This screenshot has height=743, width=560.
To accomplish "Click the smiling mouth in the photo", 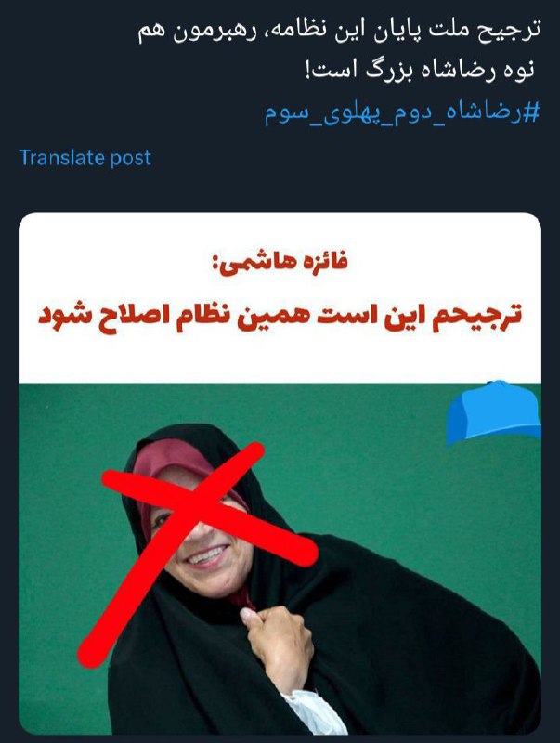I will point(207,554).
